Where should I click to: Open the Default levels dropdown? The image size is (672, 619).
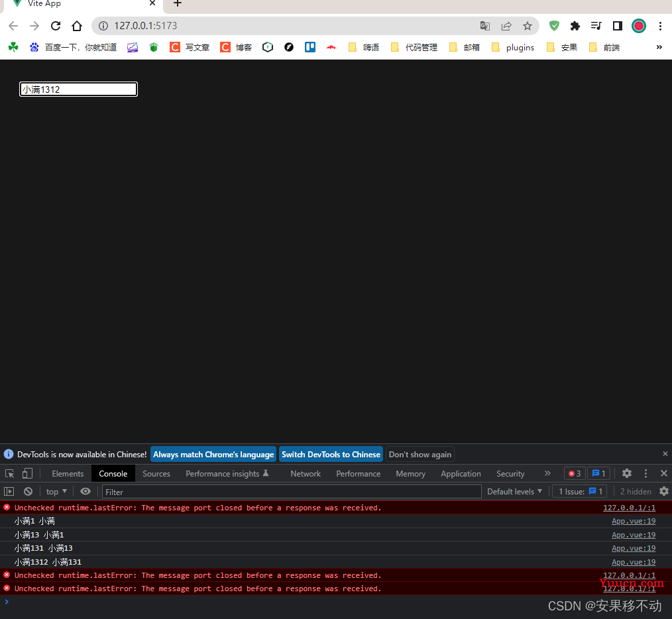[x=514, y=491]
